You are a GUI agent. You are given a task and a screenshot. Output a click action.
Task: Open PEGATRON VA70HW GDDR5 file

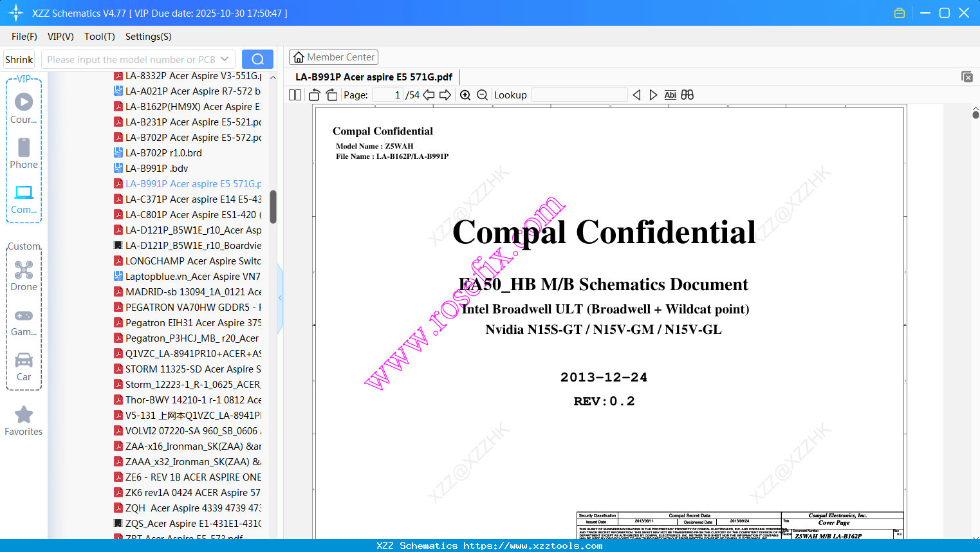pos(188,308)
